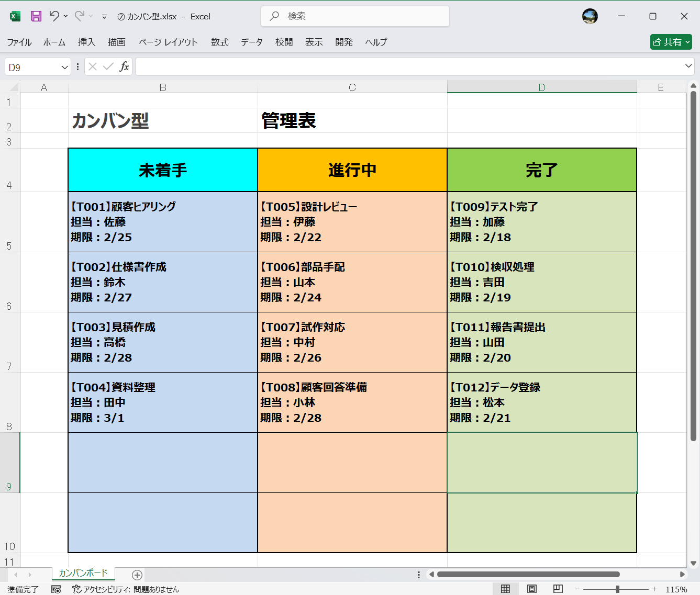The height and width of the screenshot is (595, 700).
Task: Select the カンバンボード sheet tab
Action: click(84, 574)
